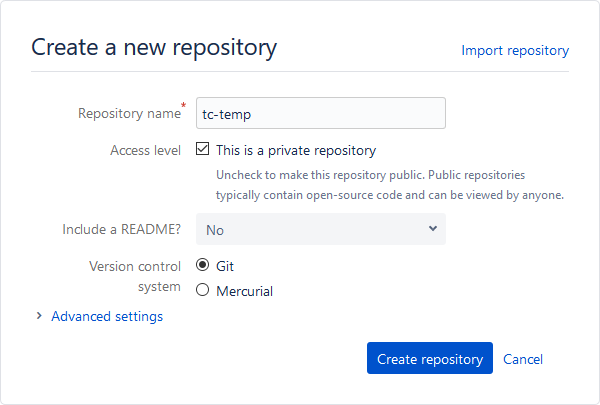Click the Cancel link

click(x=523, y=360)
